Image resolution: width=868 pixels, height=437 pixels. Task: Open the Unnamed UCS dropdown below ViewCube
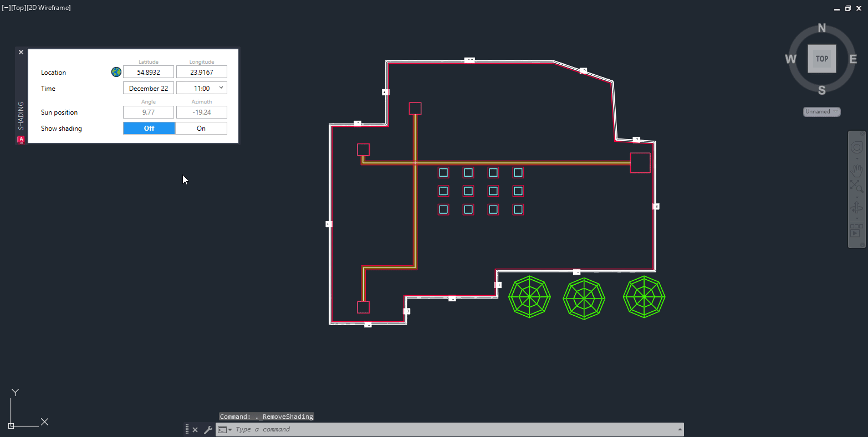(x=822, y=111)
